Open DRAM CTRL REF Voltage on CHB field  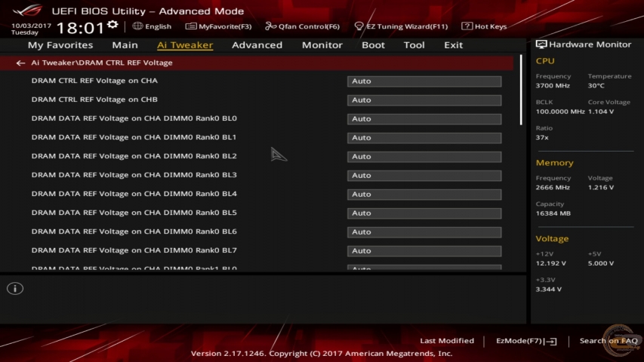click(x=424, y=100)
